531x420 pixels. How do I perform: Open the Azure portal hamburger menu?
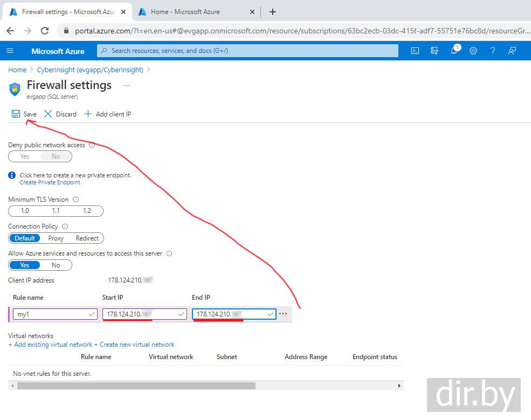pyautogui.click(x=10, y=51)
